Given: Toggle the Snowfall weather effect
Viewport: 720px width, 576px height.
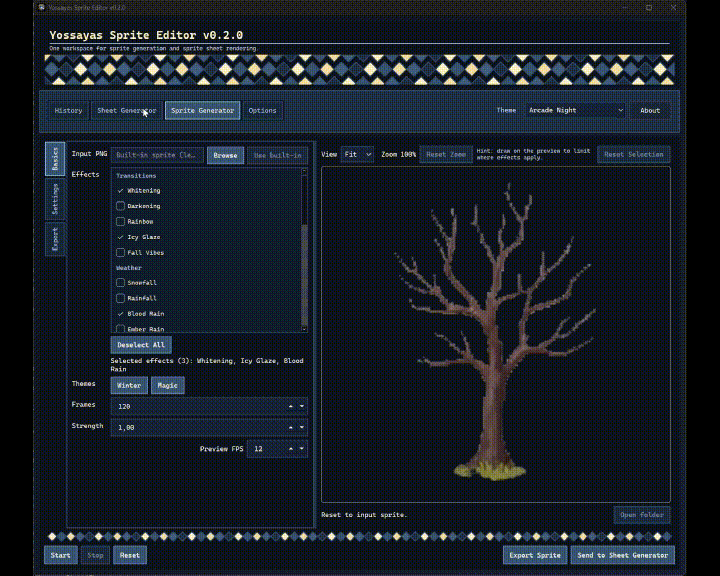Looking at the screenshot, I should (x=121, y=283).
